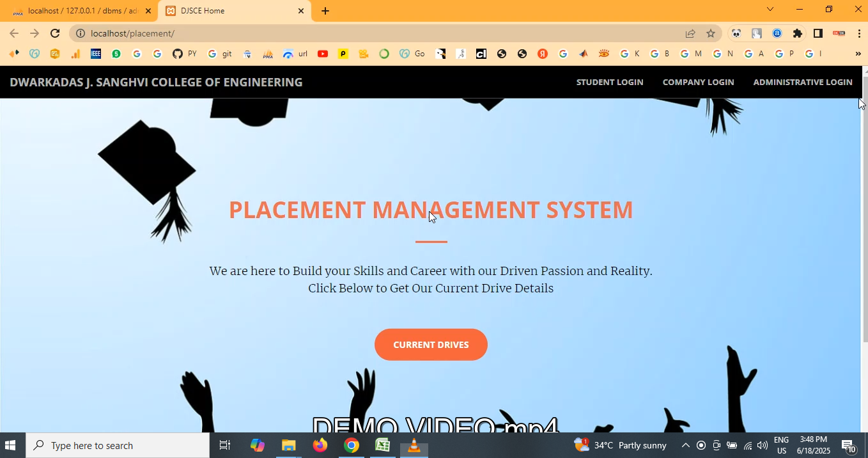Viewport: 868px width, 458px height.
Task: Click the Windows taskbar search box
Action: click(118, 445)
